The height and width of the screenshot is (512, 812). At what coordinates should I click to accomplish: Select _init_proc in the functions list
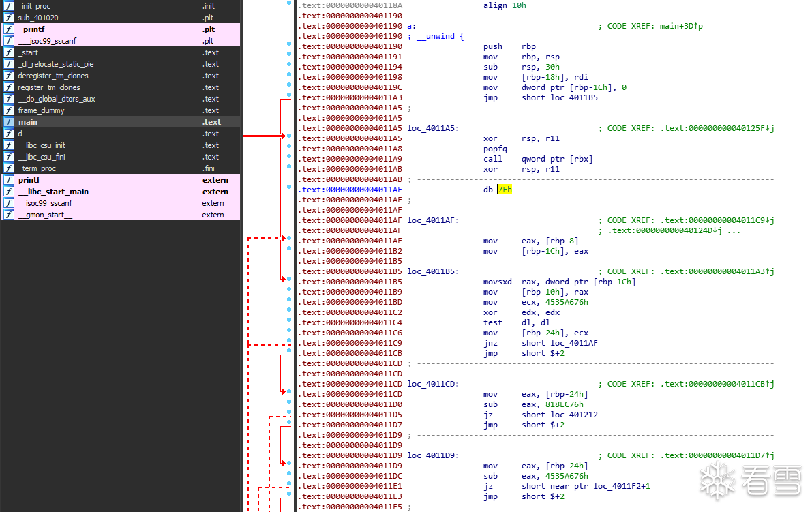(34, 6)
